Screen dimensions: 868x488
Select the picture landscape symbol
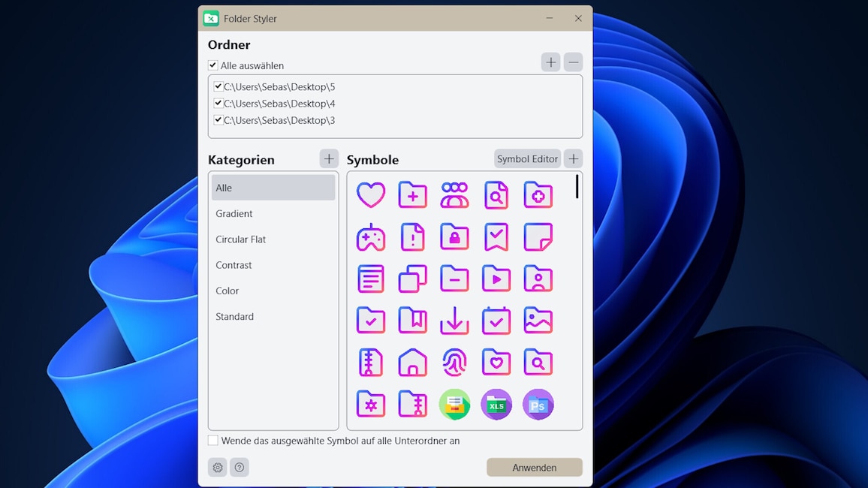(x=538, y=321)
